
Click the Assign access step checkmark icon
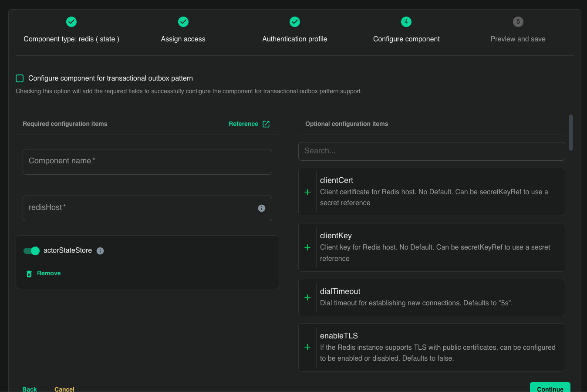[x=183, y=21]
